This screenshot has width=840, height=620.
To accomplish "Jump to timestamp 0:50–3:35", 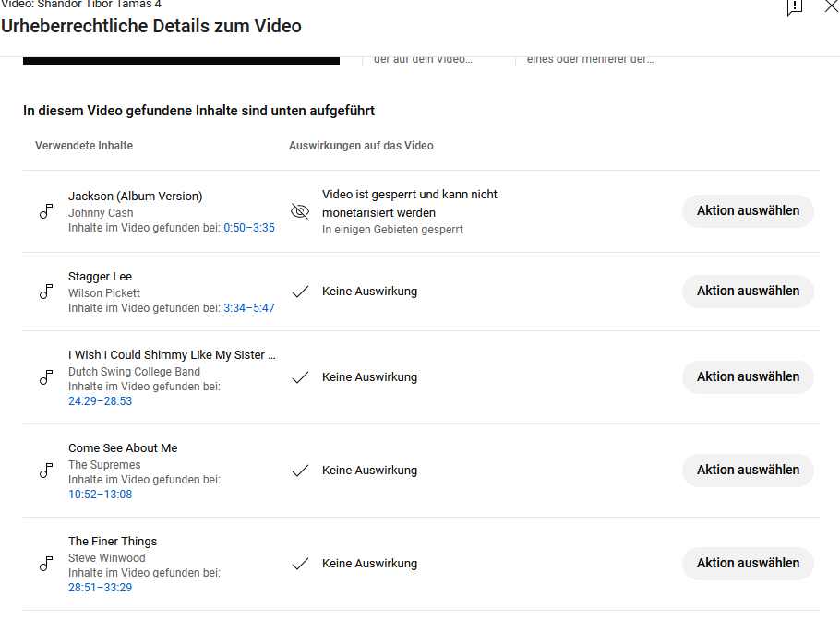I will click(x=249, y=228).
